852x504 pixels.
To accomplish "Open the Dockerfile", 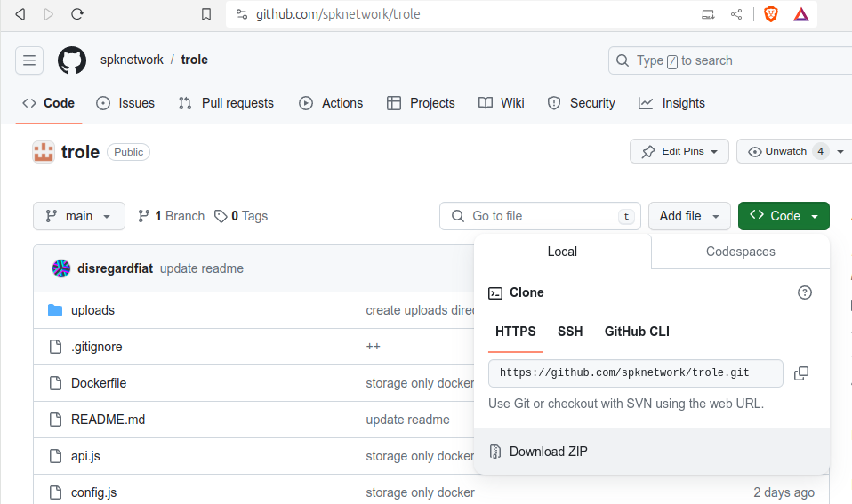I will click(x=99, y=383).
